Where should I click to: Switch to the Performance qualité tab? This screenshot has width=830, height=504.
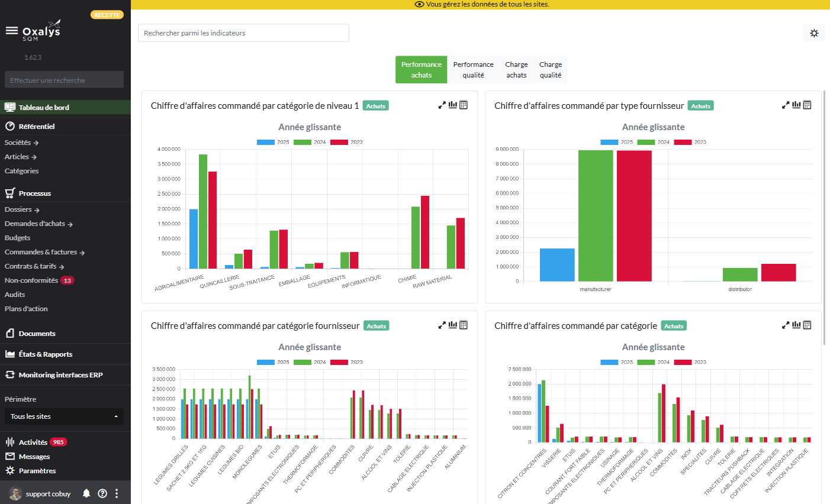pyautogui.click(x=473, y=69)
